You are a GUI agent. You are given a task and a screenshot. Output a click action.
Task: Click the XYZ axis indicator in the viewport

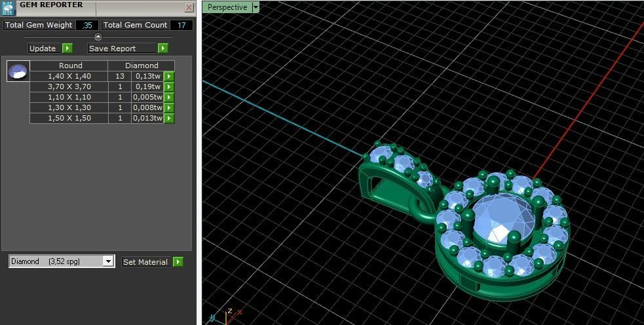click(226, 316)
